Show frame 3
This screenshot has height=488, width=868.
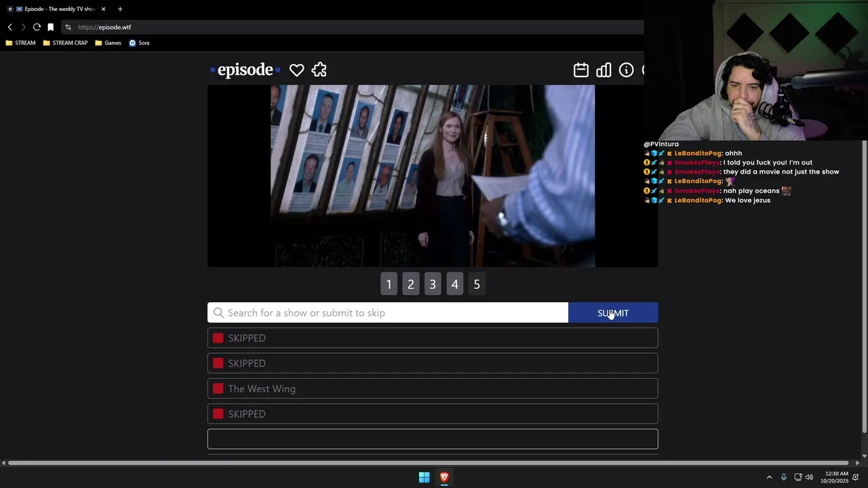(433, 284)
